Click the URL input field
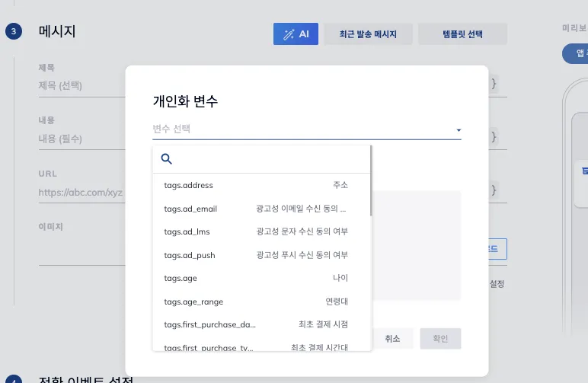Screen dimensions: 588x383 coord(81,193)
